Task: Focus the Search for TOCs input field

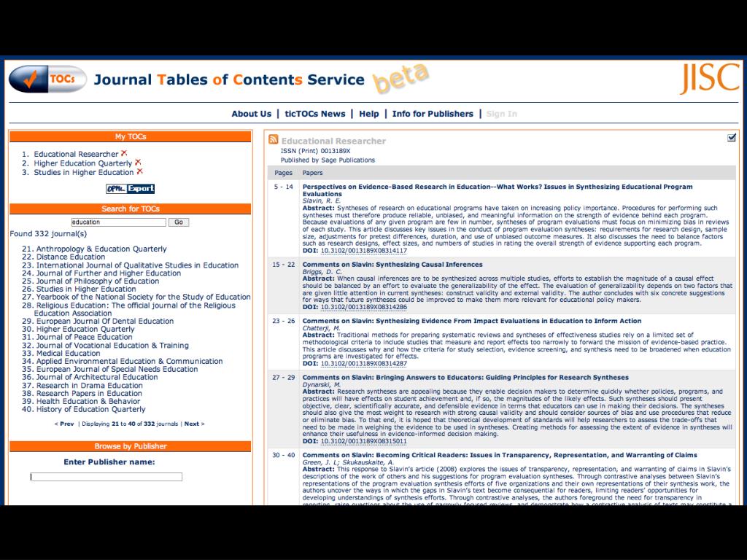Action: pos(119,222)
